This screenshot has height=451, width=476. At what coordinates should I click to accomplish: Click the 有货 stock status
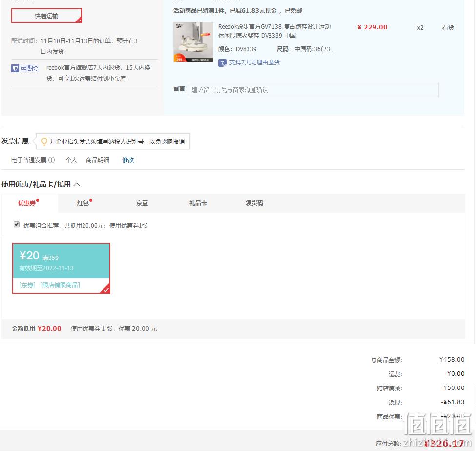point(448,28)
